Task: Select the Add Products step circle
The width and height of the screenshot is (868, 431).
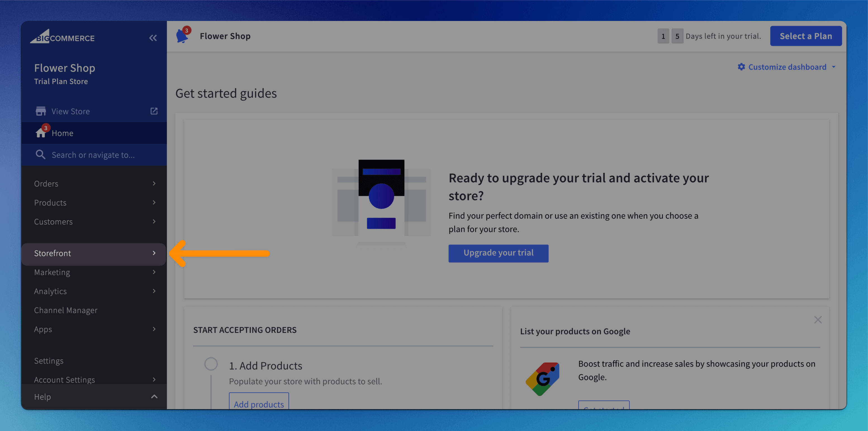Action: click(211, 364)
